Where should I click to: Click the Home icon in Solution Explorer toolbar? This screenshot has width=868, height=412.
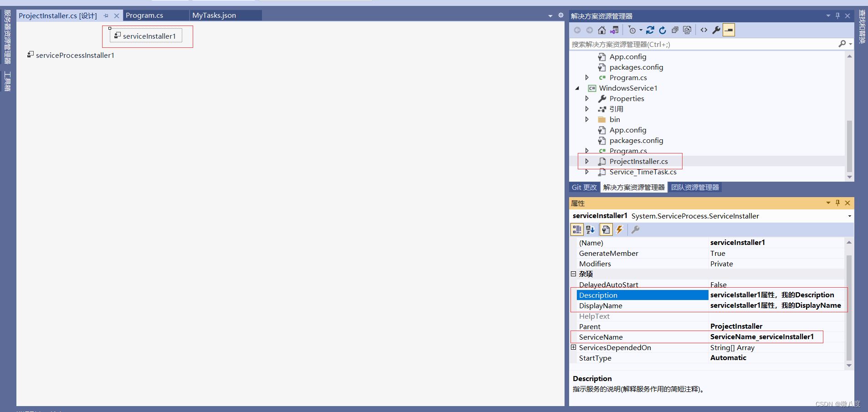pyautogui.click(x=602, y=30)
